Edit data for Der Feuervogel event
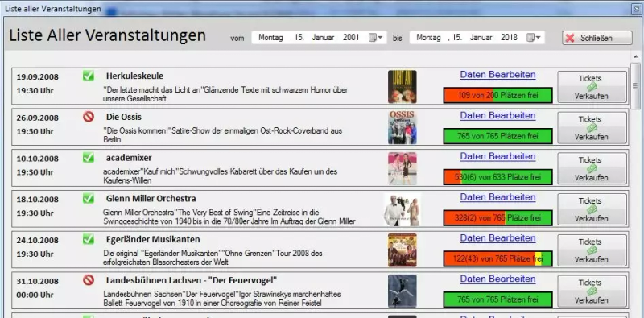Screen dimensions: 644x318 tap(497, 279)
